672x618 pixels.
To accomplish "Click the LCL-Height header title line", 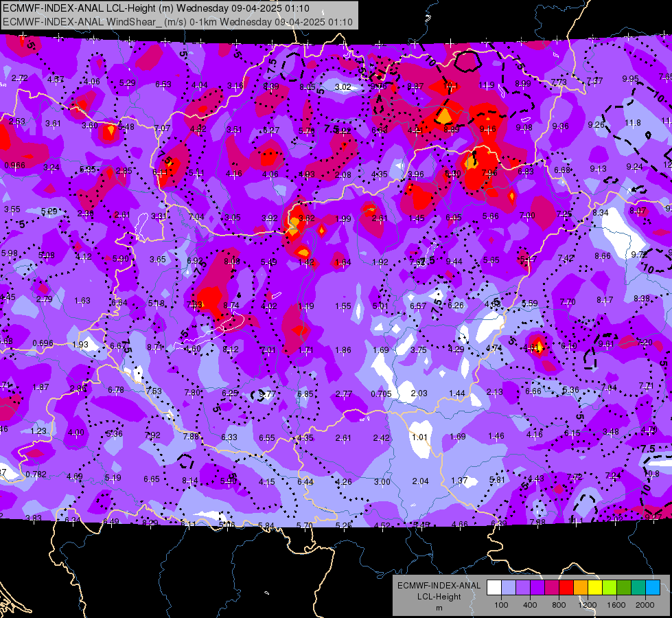I will pyautogui.click(x=156, y=8).
